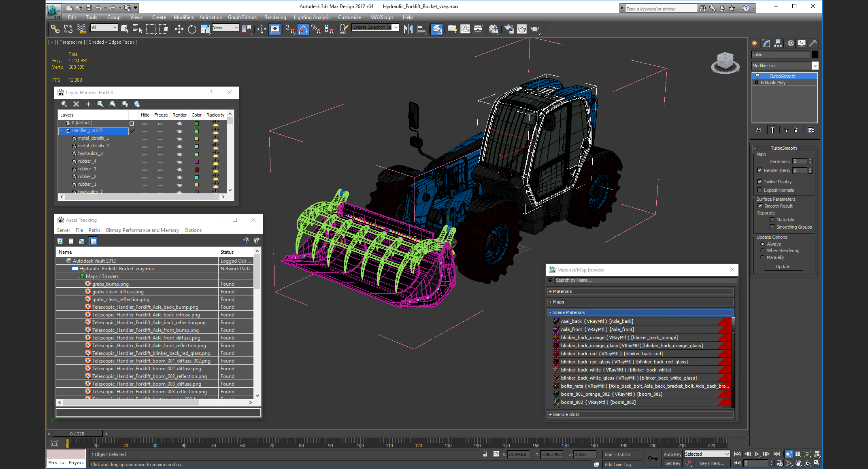Activate the Pan View hand icon
The image size is (868, 469).
pyautogui.click(x=798, y=463)
